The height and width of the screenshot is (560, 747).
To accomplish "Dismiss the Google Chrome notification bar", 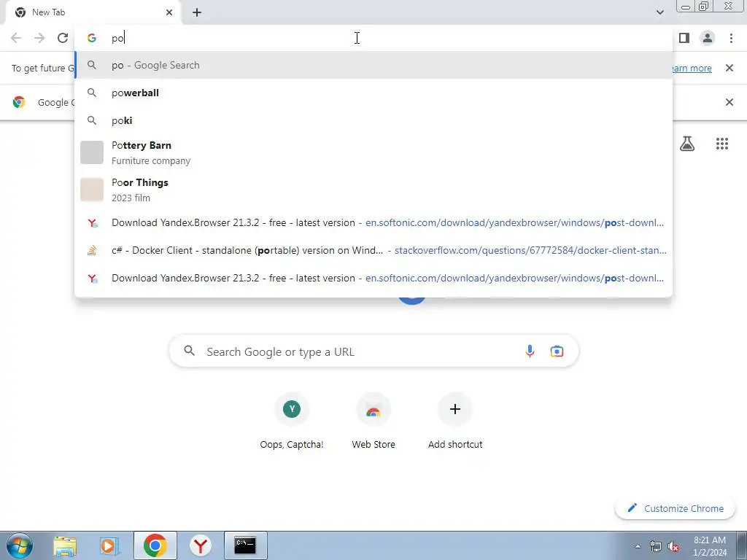I will coord(729,102).
